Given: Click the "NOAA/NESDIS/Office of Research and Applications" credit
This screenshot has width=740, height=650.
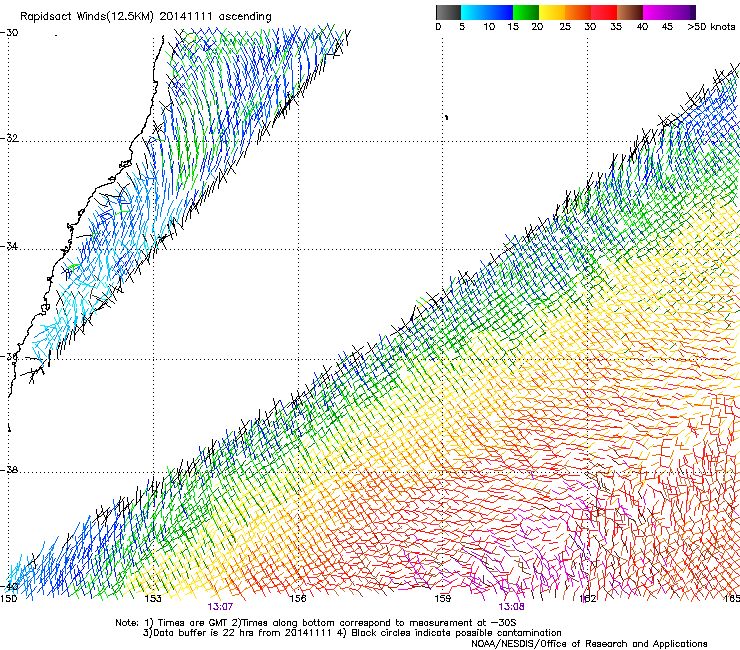Looking at the screenshot, I should click(589, 644).
